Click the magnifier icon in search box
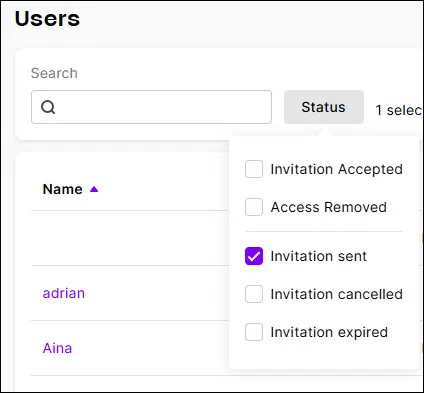This screenshot has width=424, height=393. pos(48,107)
